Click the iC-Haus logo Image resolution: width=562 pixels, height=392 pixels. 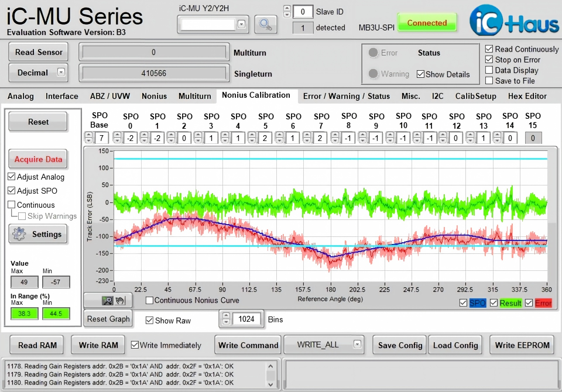514,20
